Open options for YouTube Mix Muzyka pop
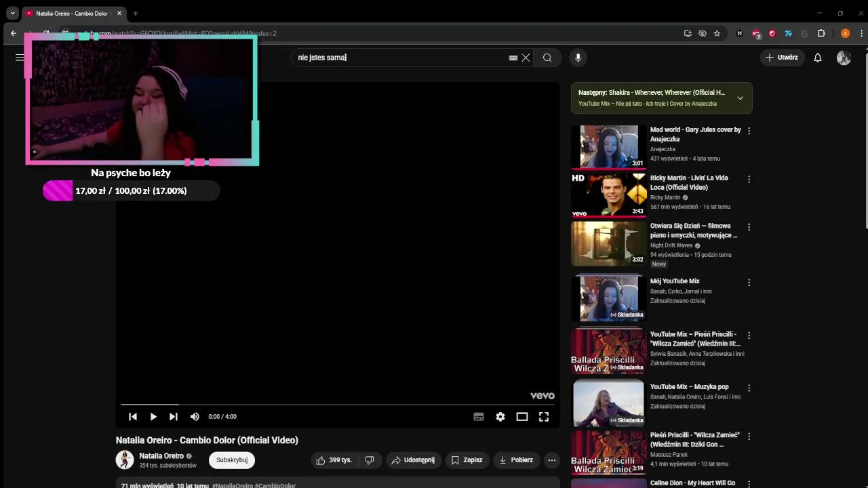This screenshot has height=488, width=868. click(749, 388)
